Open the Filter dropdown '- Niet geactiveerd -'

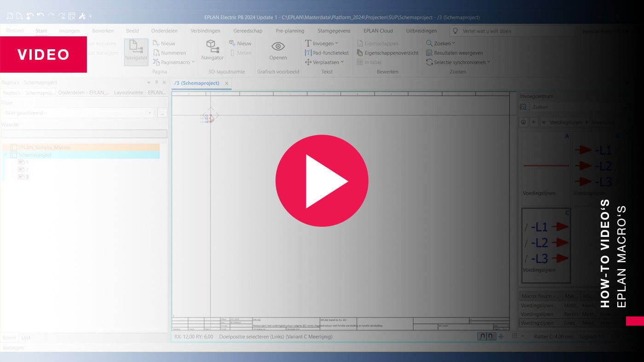point(77,113)
